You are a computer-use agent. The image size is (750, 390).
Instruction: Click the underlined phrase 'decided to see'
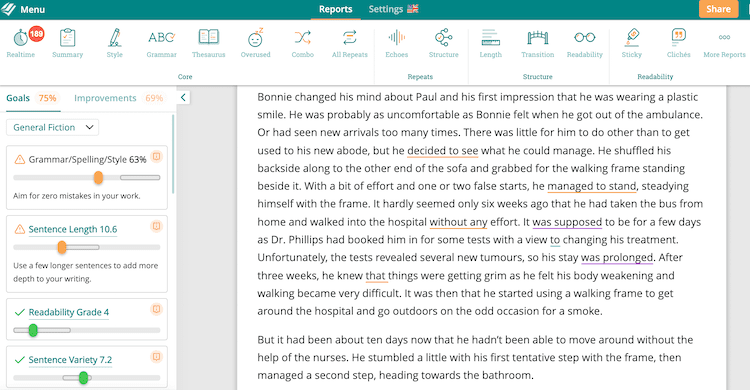click(x=442, y=151)
